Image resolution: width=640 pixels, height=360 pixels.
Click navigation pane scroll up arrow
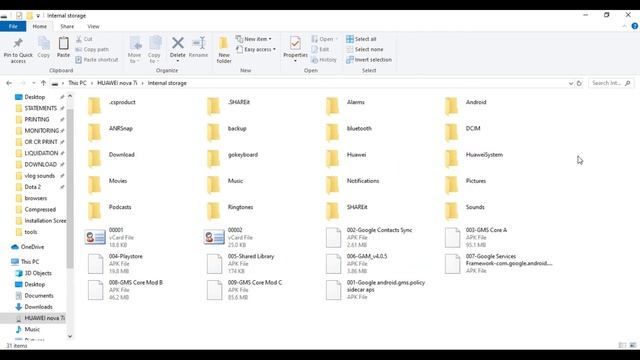70,96
